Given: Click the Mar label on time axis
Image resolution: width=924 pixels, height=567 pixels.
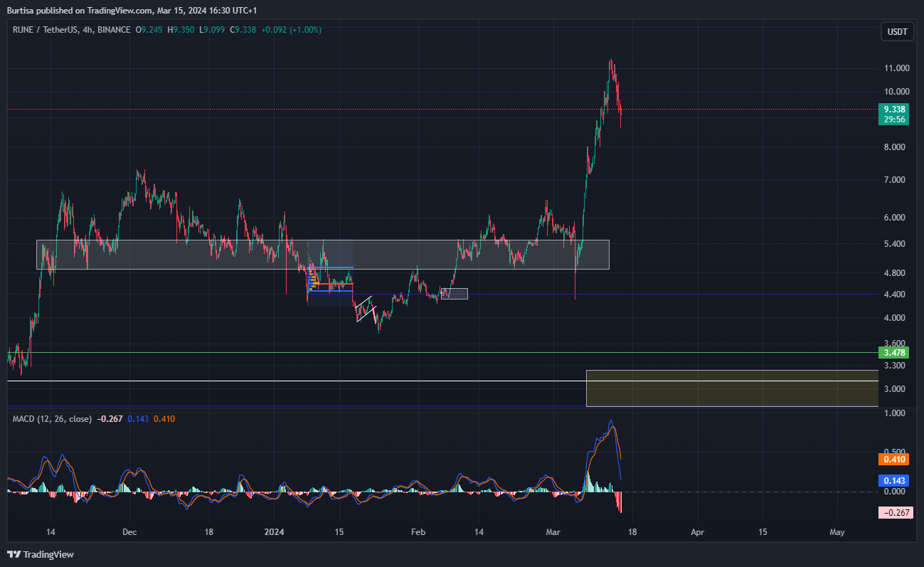Looking at the screenshot, I should pos(553,531).
